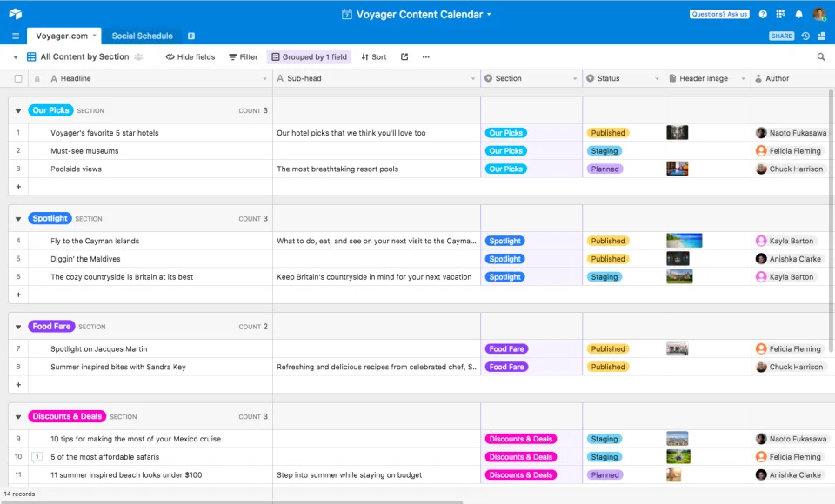Viewport: 835px width, 504px height.
Task: Click the SHARE button
Action: pos(781,36)
